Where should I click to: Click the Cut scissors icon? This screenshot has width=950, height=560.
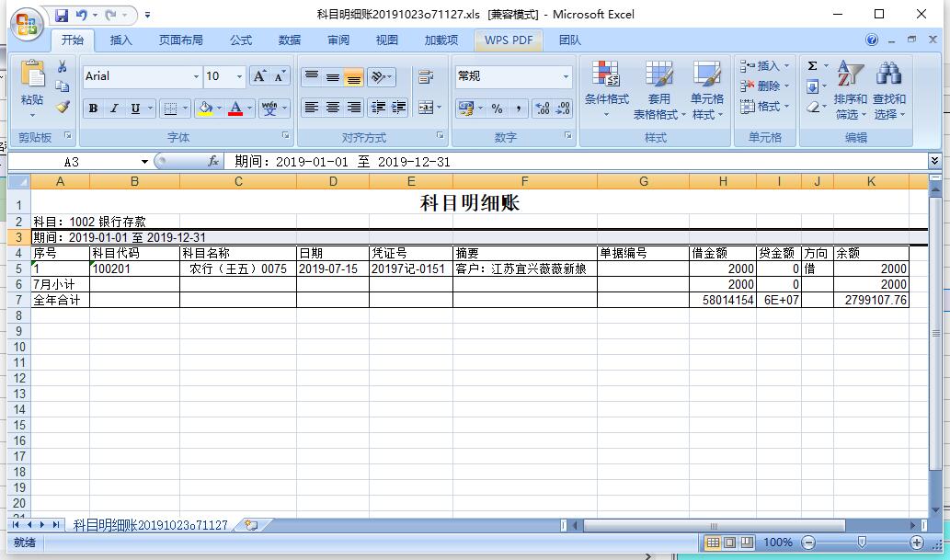[x=63, y=67]
